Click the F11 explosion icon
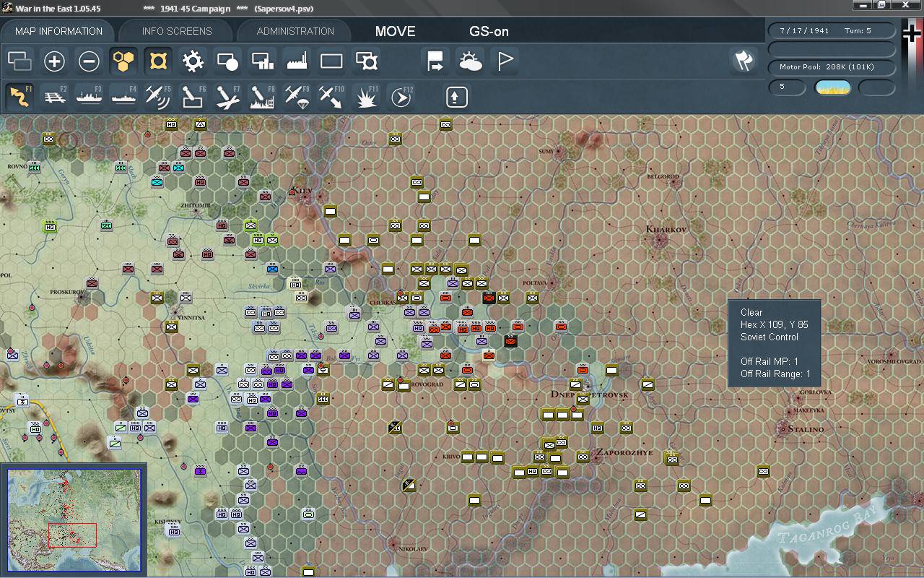This screenshot has height=578, width=924. point(367,96)
